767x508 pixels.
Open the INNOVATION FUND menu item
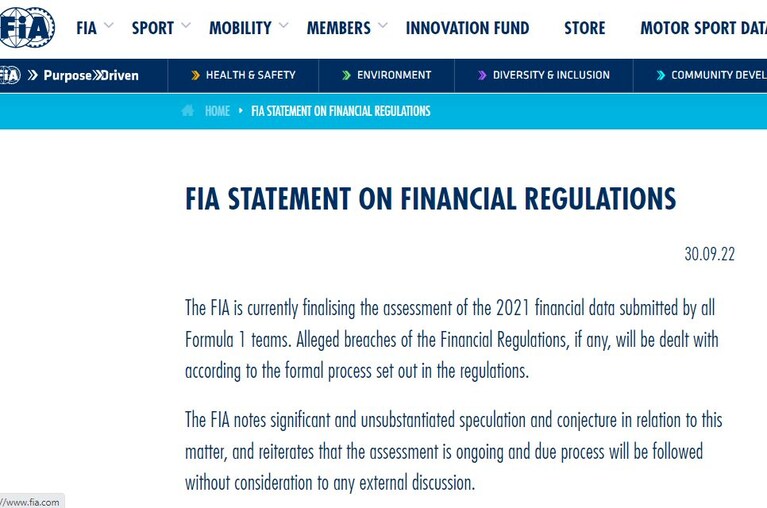pos(468,28)
